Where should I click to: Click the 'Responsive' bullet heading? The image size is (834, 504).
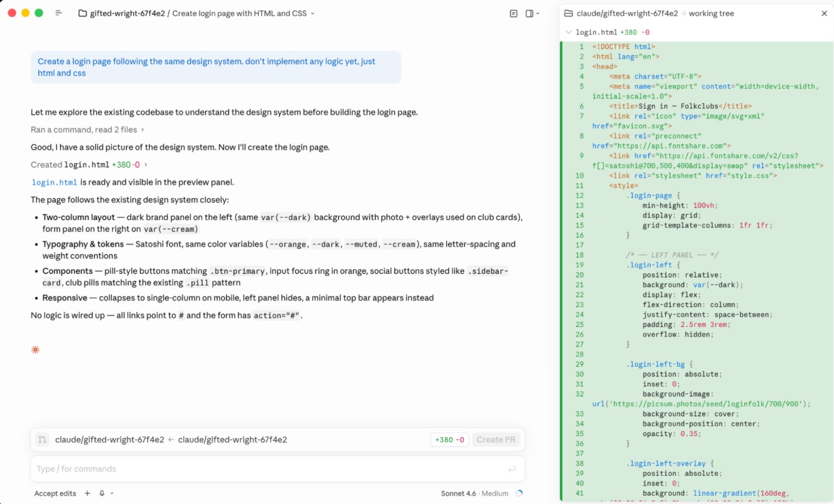coord(65,298)
